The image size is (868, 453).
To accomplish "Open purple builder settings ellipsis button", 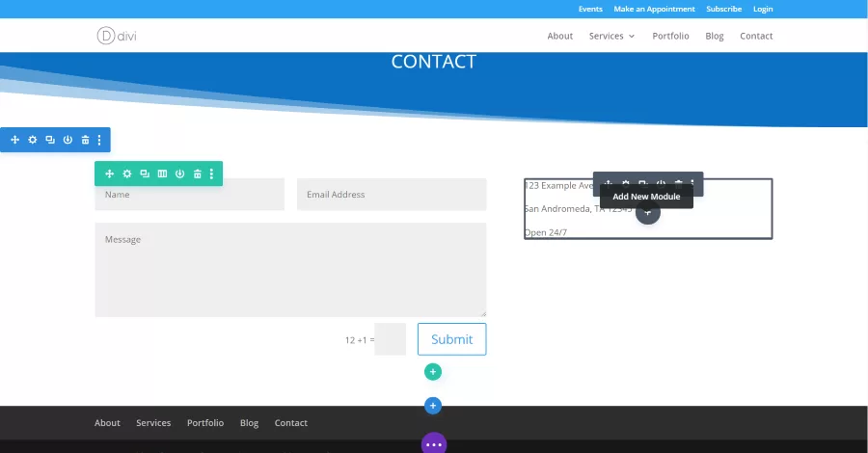I will pos(434,443).
